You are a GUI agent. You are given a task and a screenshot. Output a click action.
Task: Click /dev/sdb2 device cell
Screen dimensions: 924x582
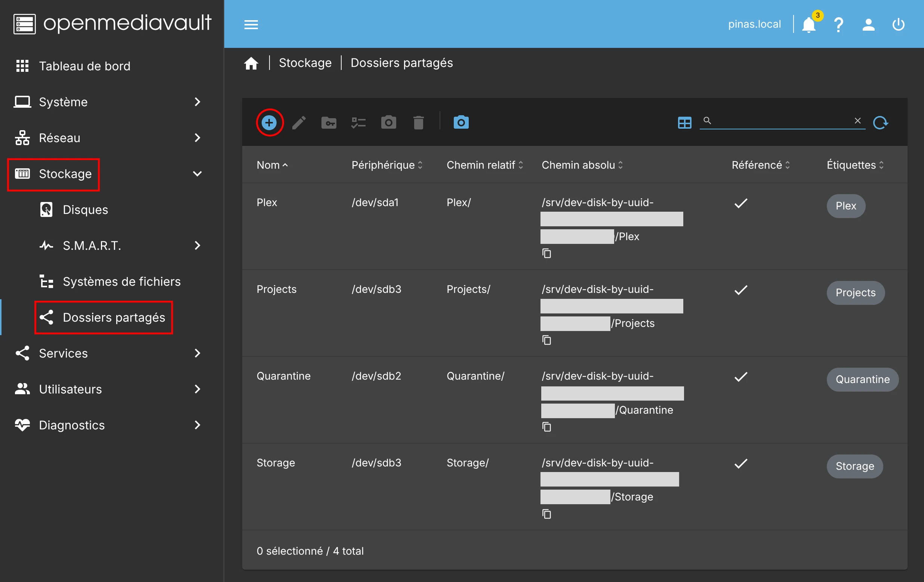(376, 376)
